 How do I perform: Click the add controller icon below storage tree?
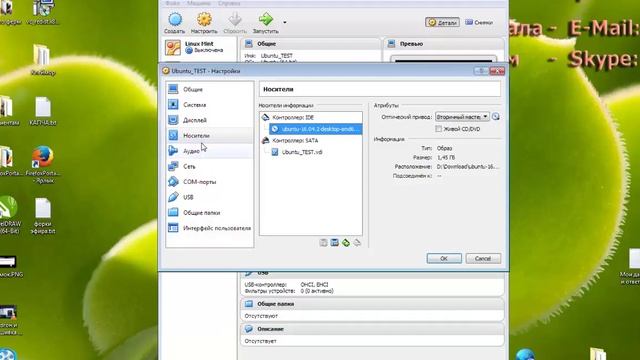click(323, 243)
